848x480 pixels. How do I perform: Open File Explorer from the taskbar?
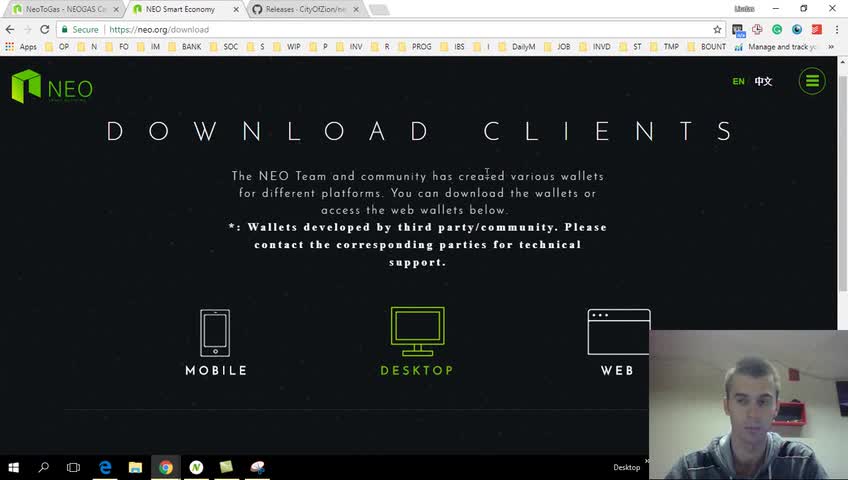tap(135, 467)
